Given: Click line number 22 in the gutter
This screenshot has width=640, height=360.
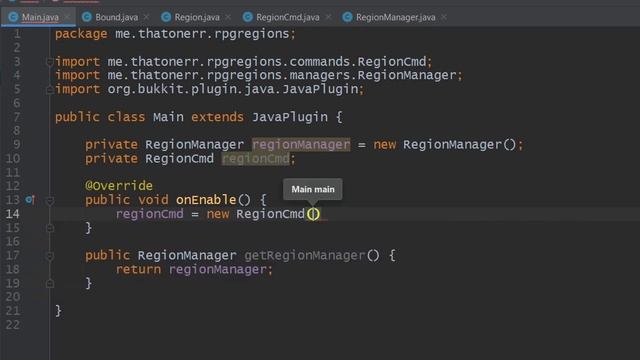Looking at the screenshot, I should 13,325.
